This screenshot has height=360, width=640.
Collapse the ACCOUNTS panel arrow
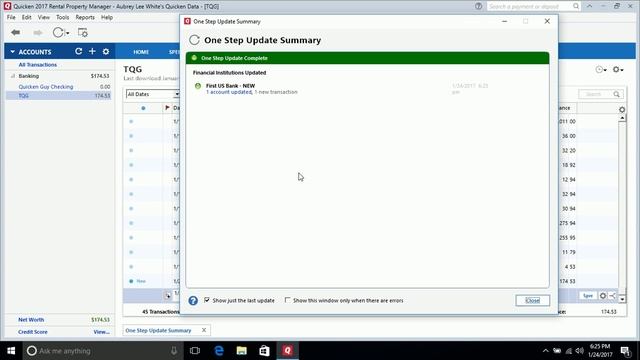tap(12, 52)
